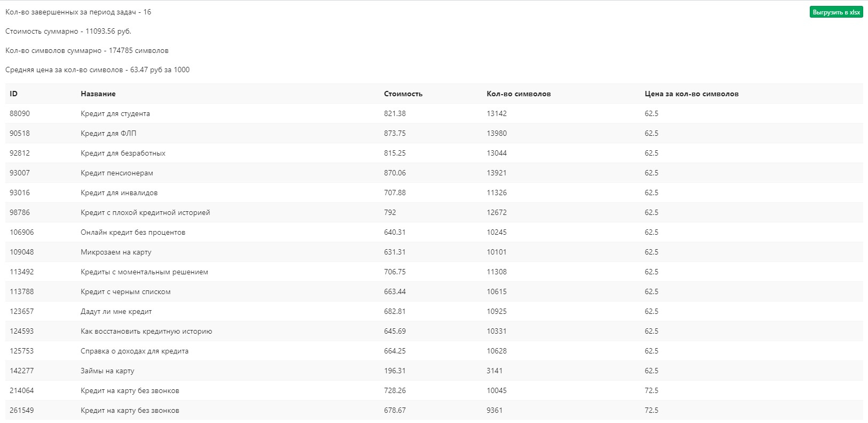Click "Как восстановить кредитную историю" title
This screenshot has height=423, width=868.
pos(146,331)
